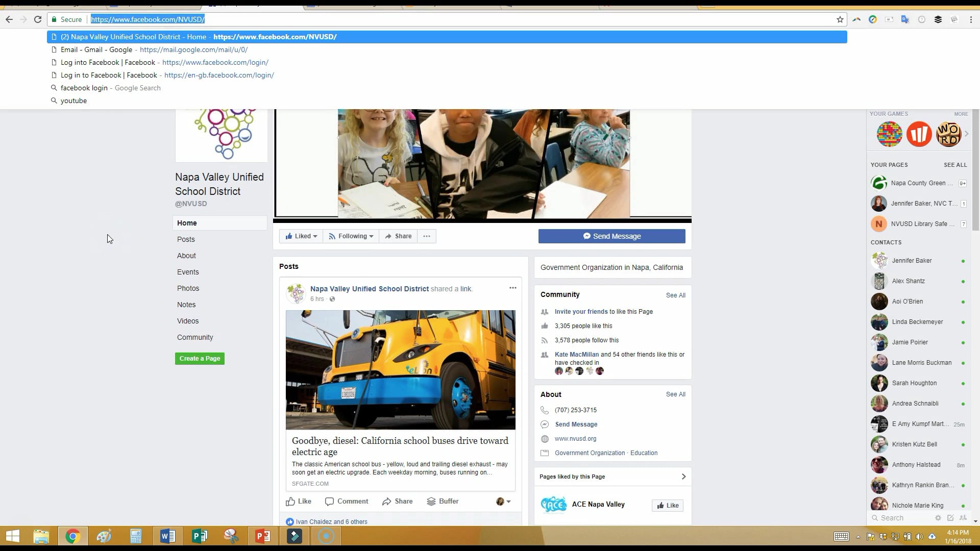Open the Napa County Green page shortcut

point(919,183)
